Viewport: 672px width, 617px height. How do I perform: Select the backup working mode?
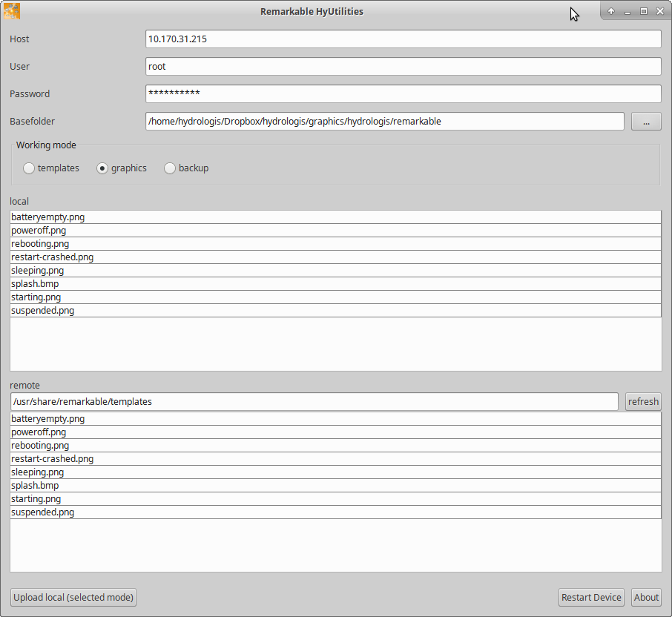point(186,168)
